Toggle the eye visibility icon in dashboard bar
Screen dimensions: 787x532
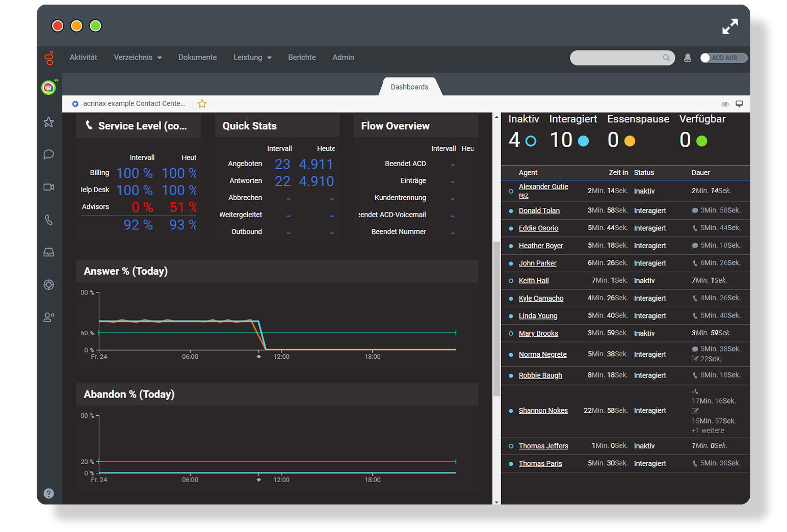(x=726, y=104)
